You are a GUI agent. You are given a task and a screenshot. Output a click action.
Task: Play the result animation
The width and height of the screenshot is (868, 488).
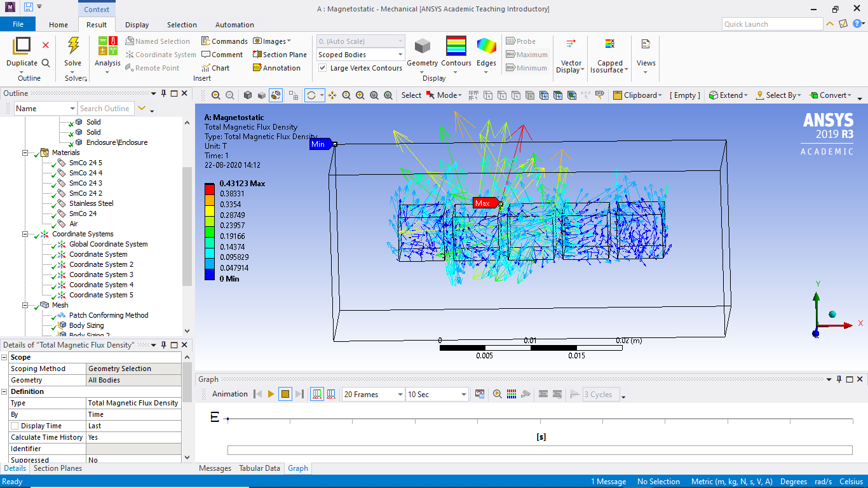(271, 395)
